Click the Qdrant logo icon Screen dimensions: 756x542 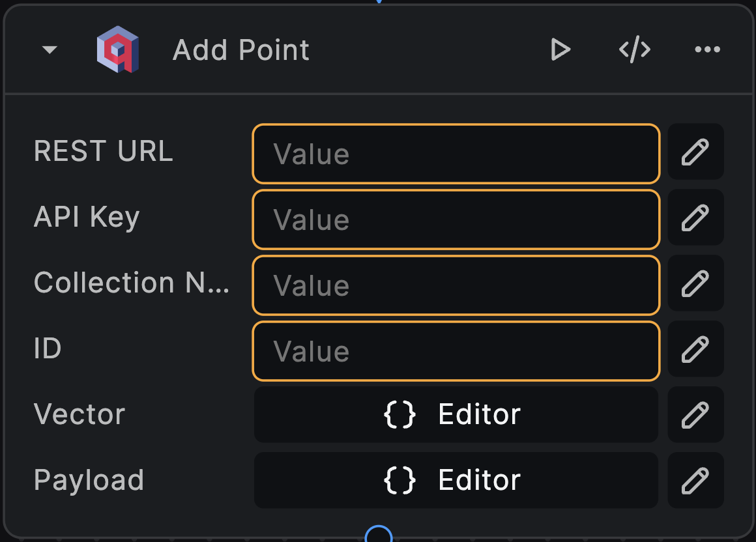pos(118,49)
